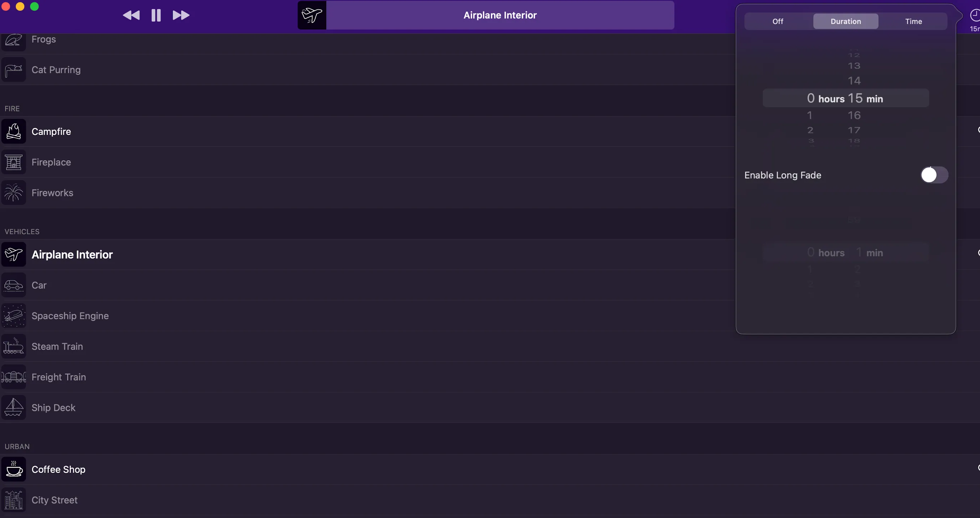
Task: Skip forward to the next sound
Action: pyautogui.click(x=181, y=15)
